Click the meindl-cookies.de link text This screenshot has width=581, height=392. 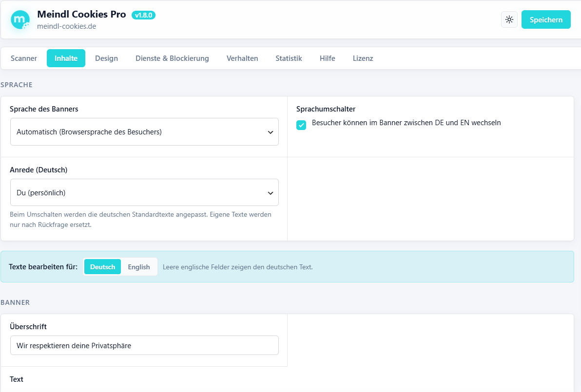(x=67, y=26)
